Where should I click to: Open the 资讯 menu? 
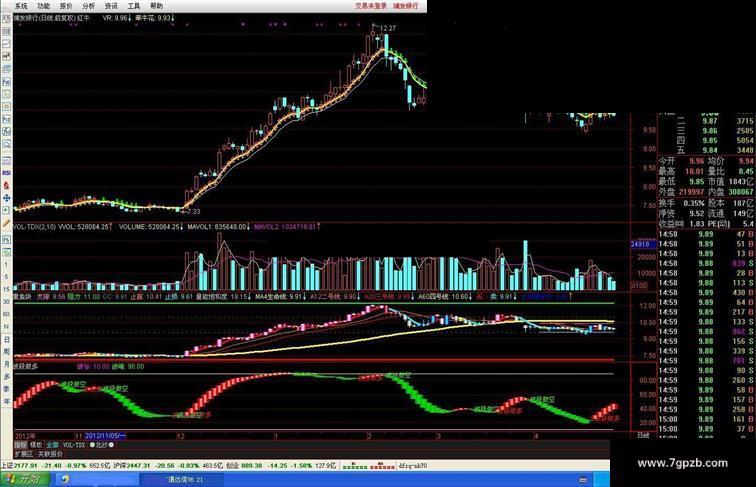111,6
